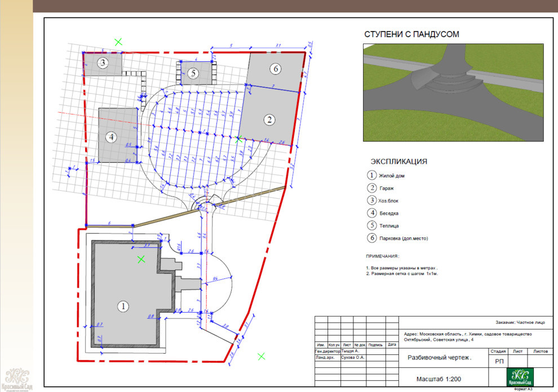Click circle marker 3 on the plan building
558x392 pixels.
[103, 63]
